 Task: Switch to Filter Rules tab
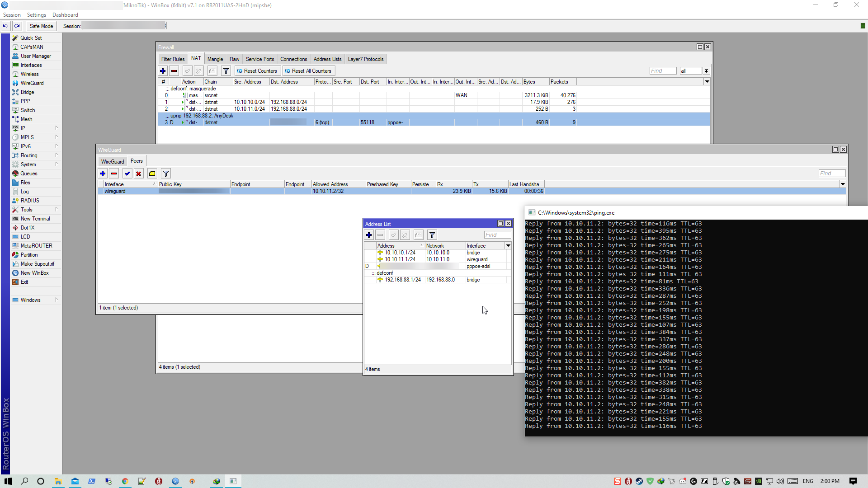[x=173, y=59]
